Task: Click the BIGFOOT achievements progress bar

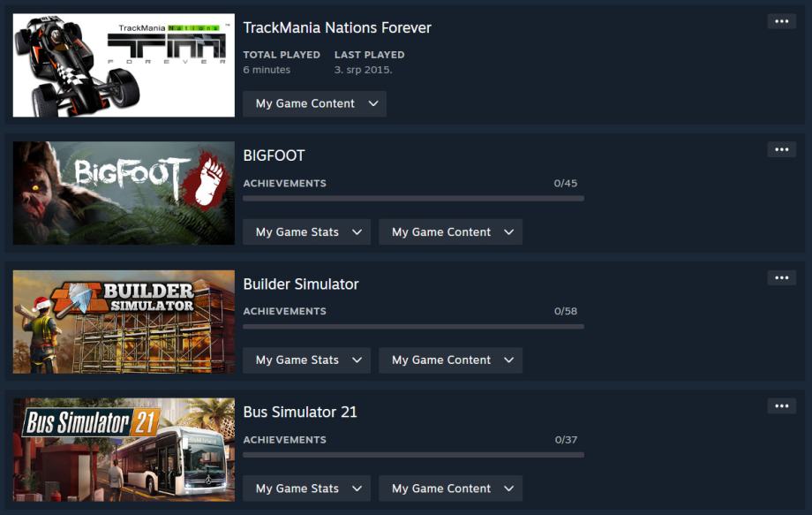Action: (413, 199)
